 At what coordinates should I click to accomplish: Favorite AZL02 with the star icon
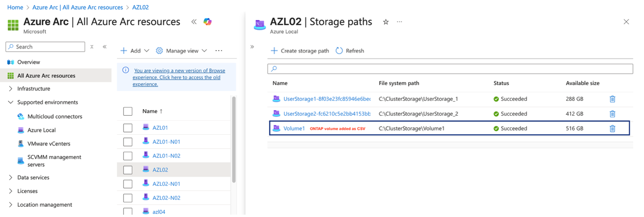click(x=386, y=22)
